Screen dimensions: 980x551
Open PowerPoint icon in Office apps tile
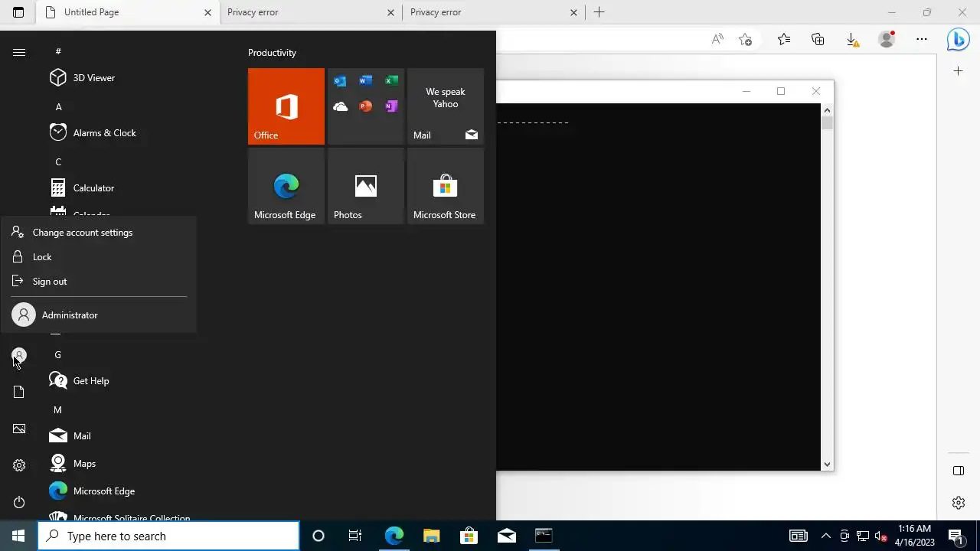tap(366, 106)
